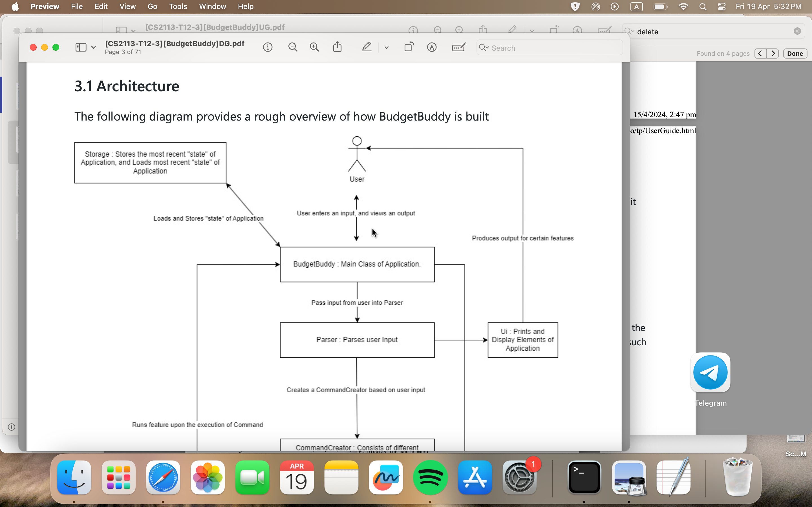The image size is (812, 507).
Task: Zoom out using the magnifier minus icon
Action: (x=293, y=47)
